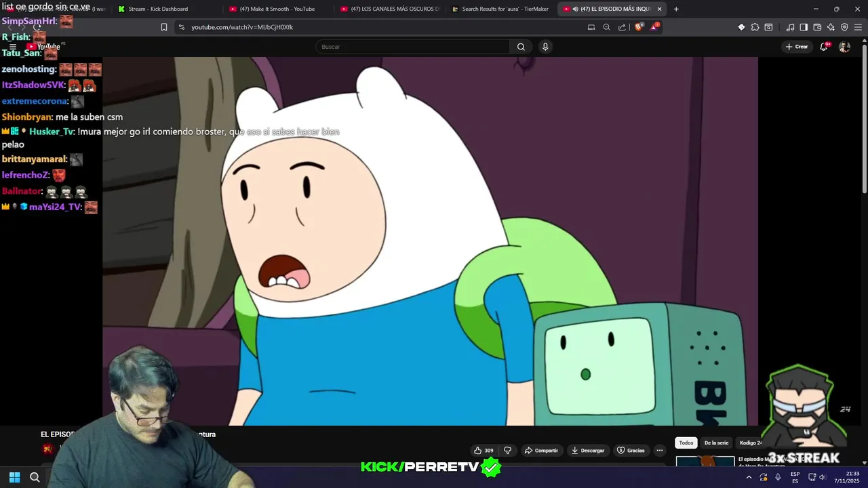Open the YouTube account avatar menu
The image size is (868, 488).
tap(844, 47)
